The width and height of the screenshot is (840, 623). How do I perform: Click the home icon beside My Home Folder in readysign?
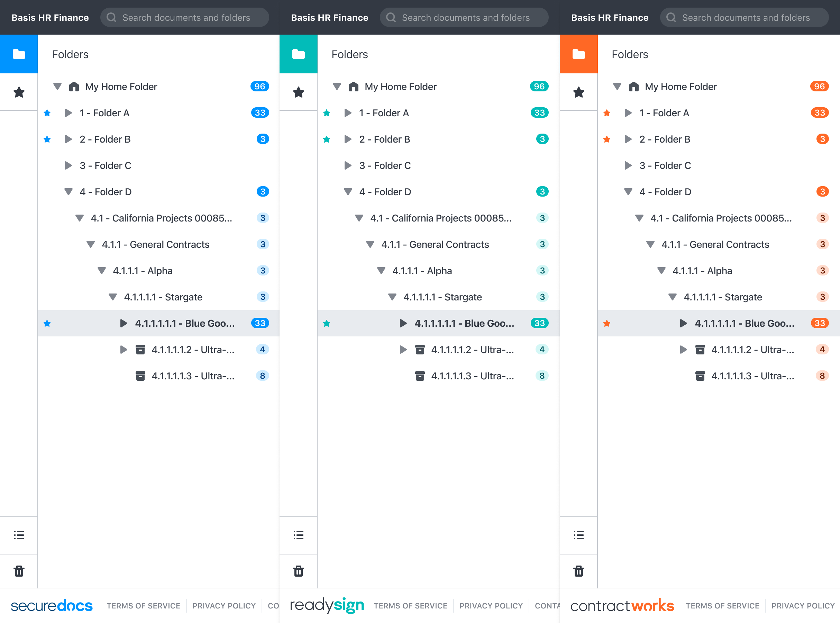click(x=354, y=87)
